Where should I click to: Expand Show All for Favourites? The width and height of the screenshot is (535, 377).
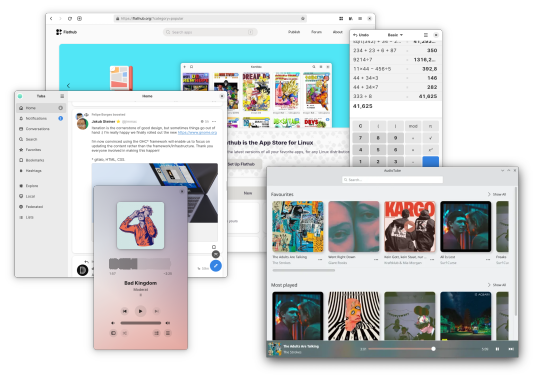(x=497, y=194)
